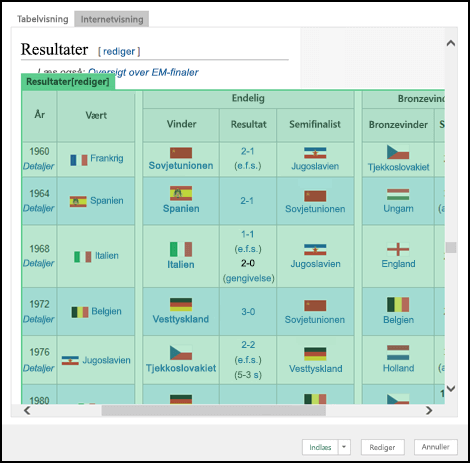Select the Resultater[rediger] table label
The width and height of the screenshot is (470, 463).
pyautogui.click(x=68, y=82)
